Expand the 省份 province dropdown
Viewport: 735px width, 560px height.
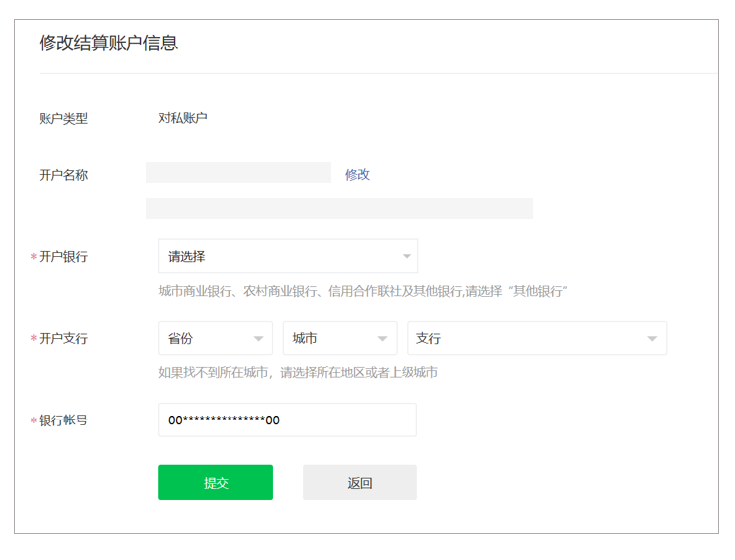point(216,338)
